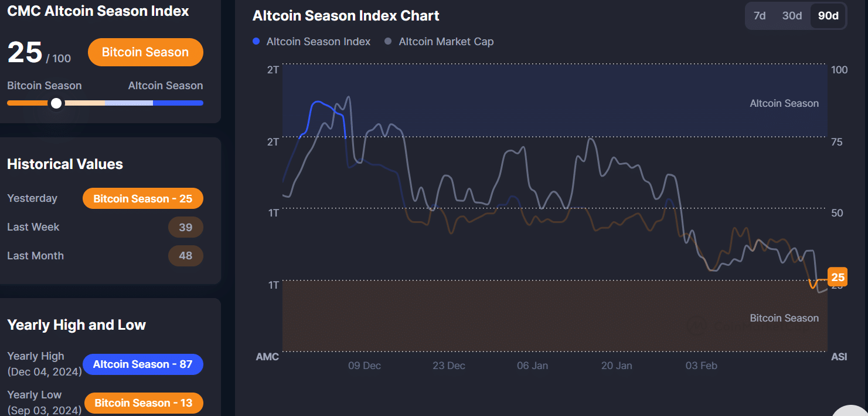
Task: Click the season index slider handle
Action: pos(56,103)
